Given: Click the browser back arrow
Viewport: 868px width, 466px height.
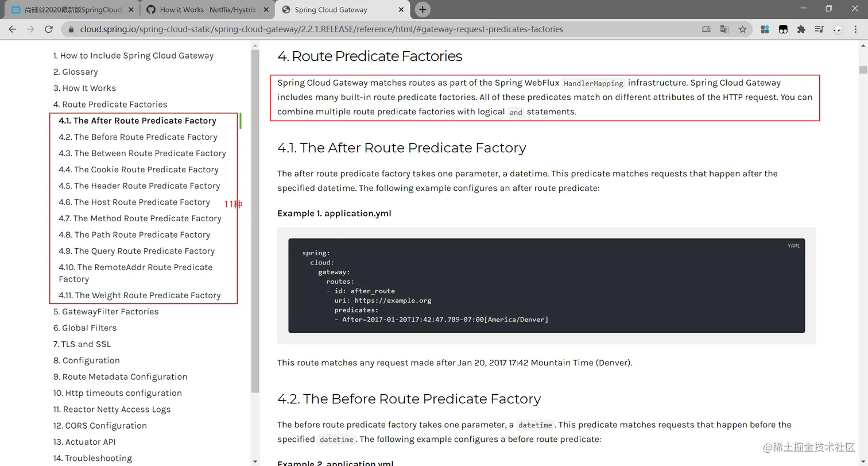Looking at the screenshot, I should point(13,29).
